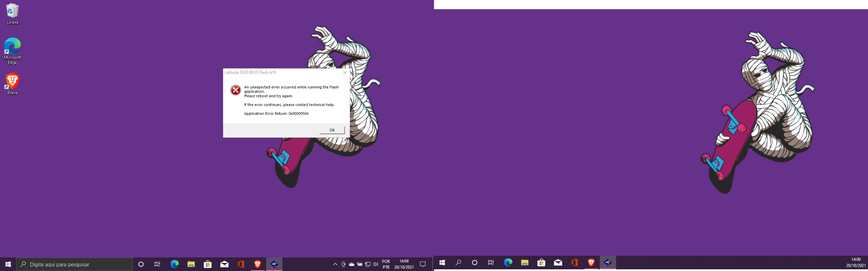Image resolution: width=868 pixels, height=271 pixels.
Task: Click the 'Latitude D630 BIOS Flash A19' title text
Action: coord(250,72)
